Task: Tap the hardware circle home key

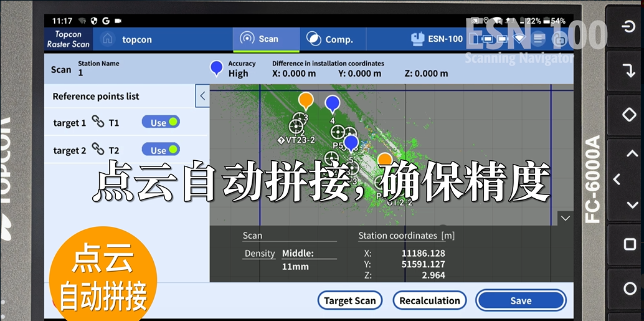Action: (x=630, y=288)
